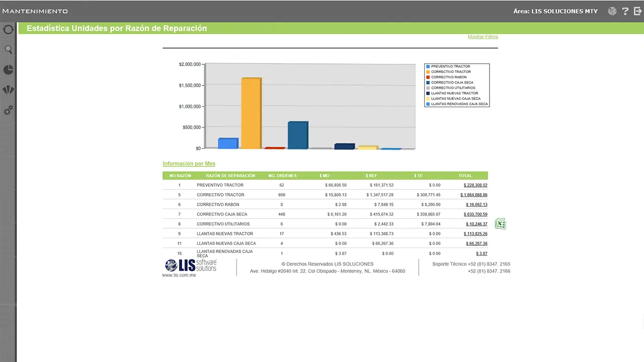Screen dimensions: 644x362
Task: Open help via question mark icon
Action: [625, 11]
